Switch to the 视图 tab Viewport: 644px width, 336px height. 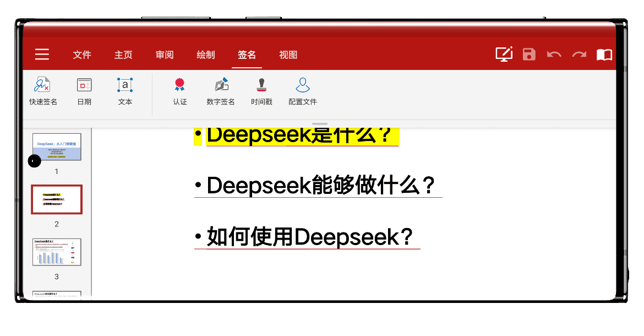click(288, 55)
